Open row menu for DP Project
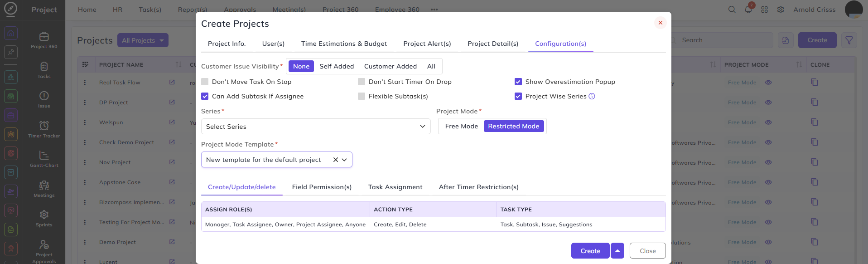The image size is (868, 264). coord(85,103)
